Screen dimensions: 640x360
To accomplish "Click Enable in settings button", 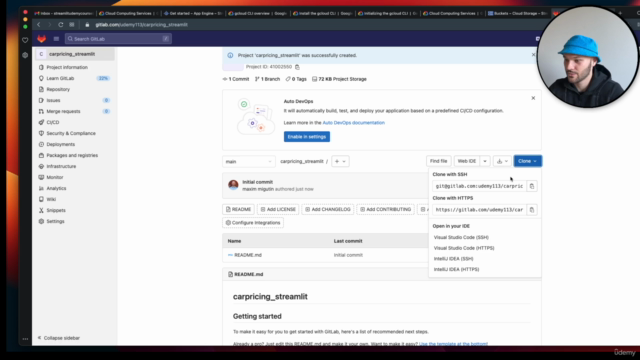I will [x=307, y=137].
